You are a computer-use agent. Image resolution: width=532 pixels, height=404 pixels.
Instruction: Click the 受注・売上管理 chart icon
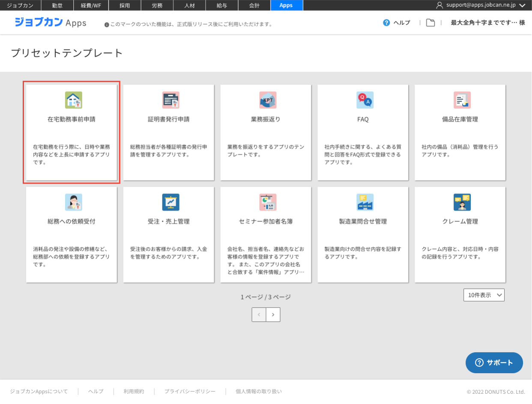(170, 202)
